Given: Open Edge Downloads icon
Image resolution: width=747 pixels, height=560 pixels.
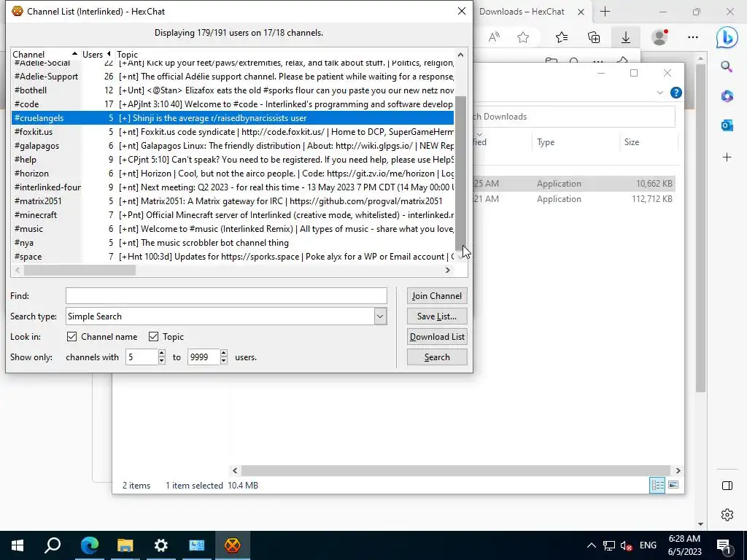Looking at the screenshot, I should coord(625,37).
